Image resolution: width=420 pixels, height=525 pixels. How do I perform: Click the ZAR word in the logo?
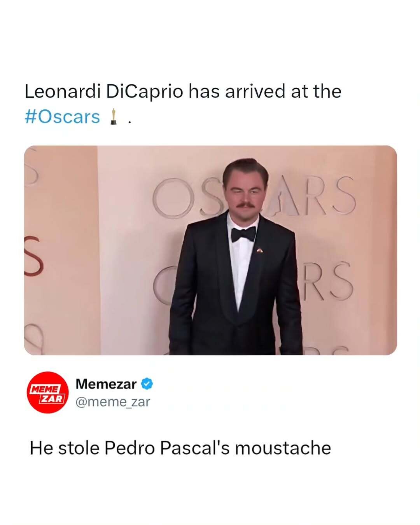point(52,399)
